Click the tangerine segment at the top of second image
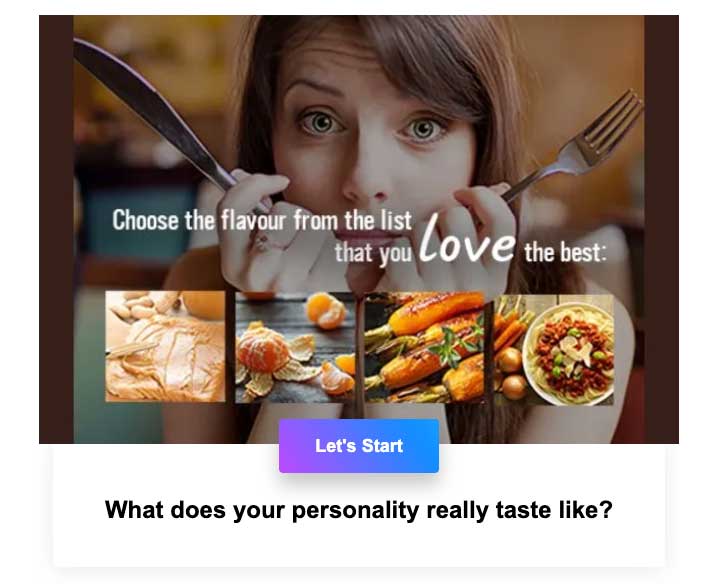The image size is (712, 584). (326, 310)
